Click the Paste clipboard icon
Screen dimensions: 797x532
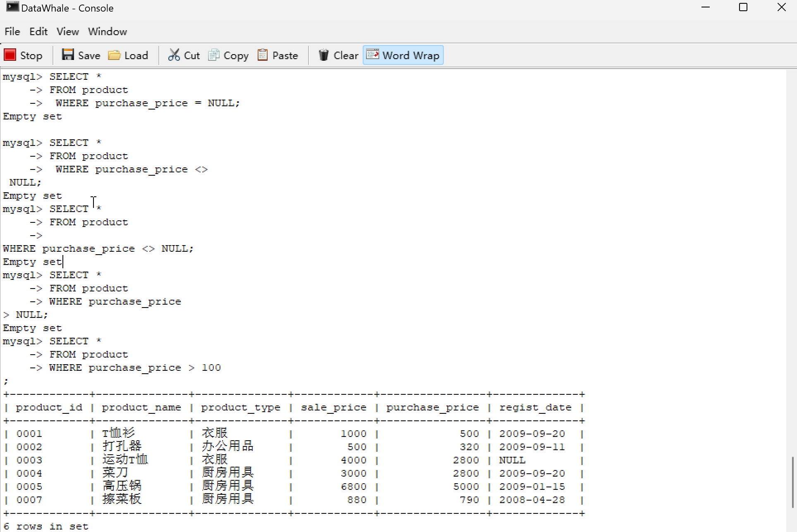262,55
